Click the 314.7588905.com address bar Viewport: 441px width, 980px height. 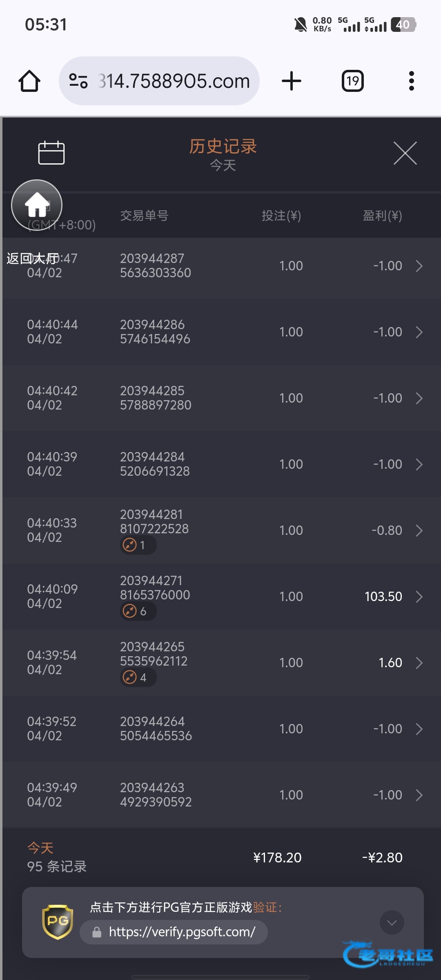tap(174, 81)
